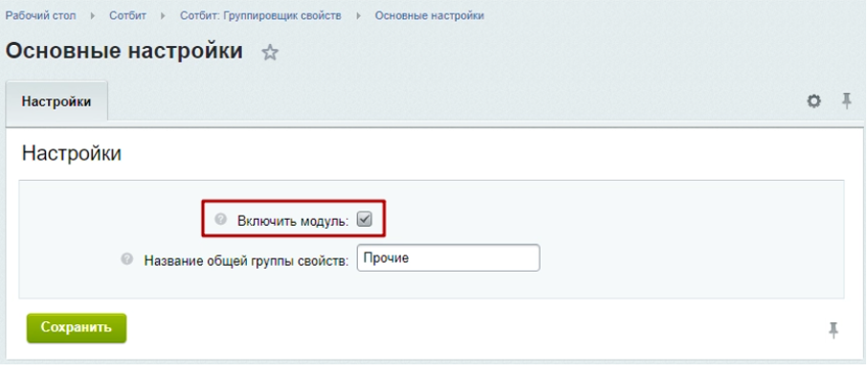The image size is (868, 372).
Task: Toggle the Включить модуль checkbox
Action: (365, 220)
